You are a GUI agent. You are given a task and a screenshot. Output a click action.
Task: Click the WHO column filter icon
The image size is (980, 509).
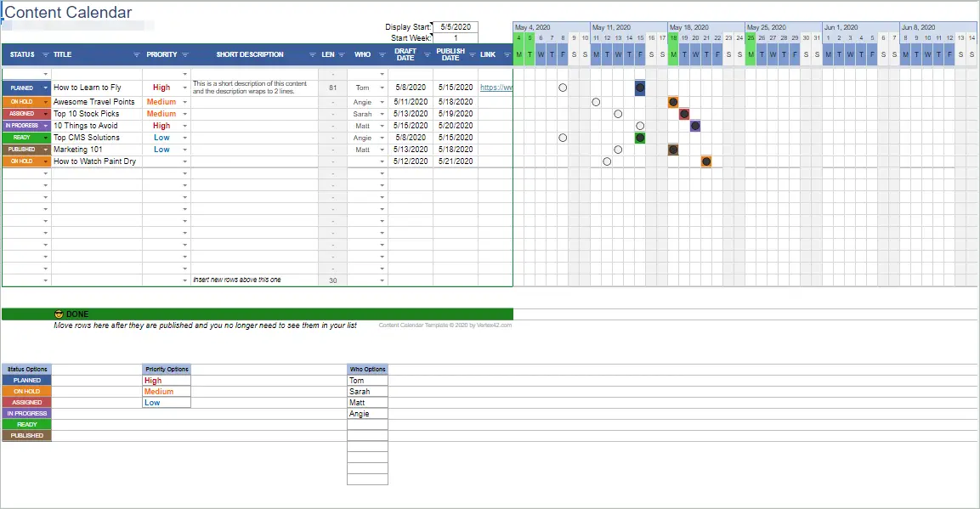[380, 54]
